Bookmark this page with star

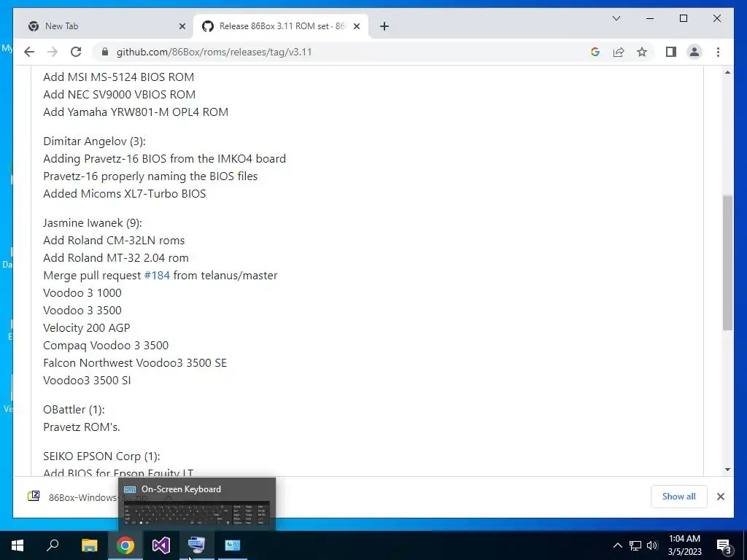pos(642,52)
